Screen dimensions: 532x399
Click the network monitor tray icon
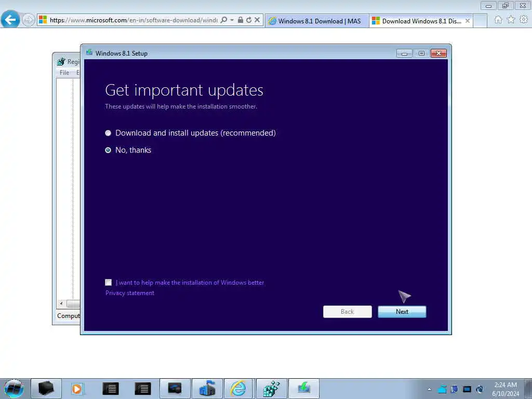coord(467,389)
